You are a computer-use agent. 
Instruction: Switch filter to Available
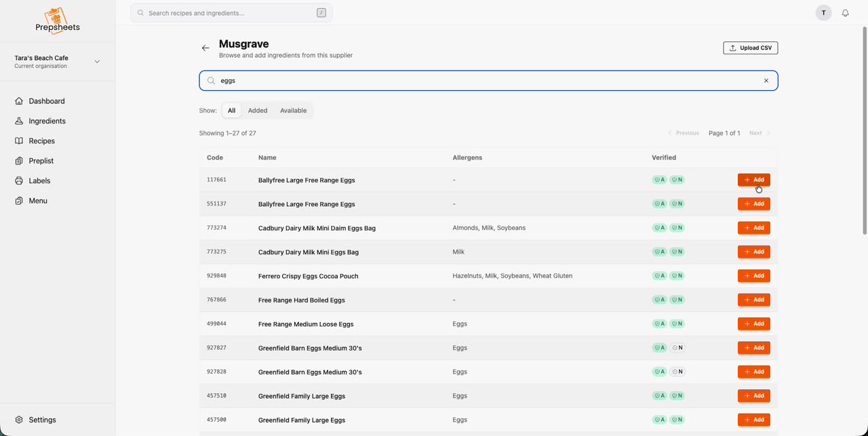click(x=294, y=111)
